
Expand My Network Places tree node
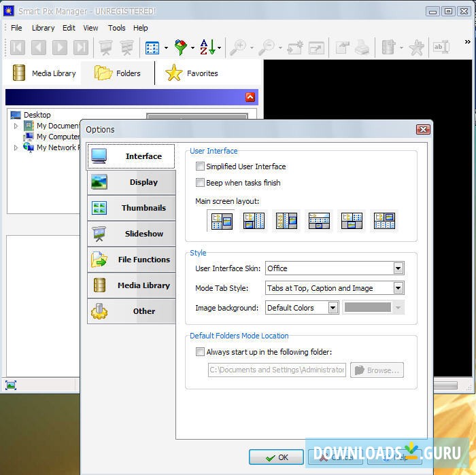[x=16, y=147]
